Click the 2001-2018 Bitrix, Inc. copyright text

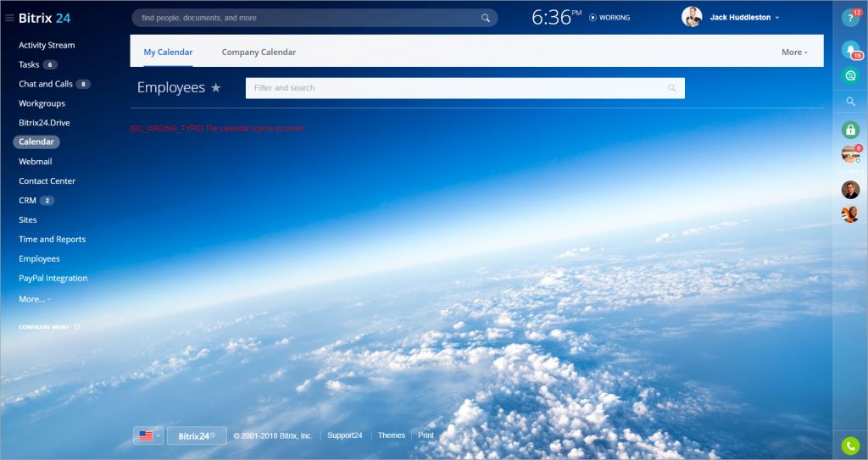[x=273, y=436]
